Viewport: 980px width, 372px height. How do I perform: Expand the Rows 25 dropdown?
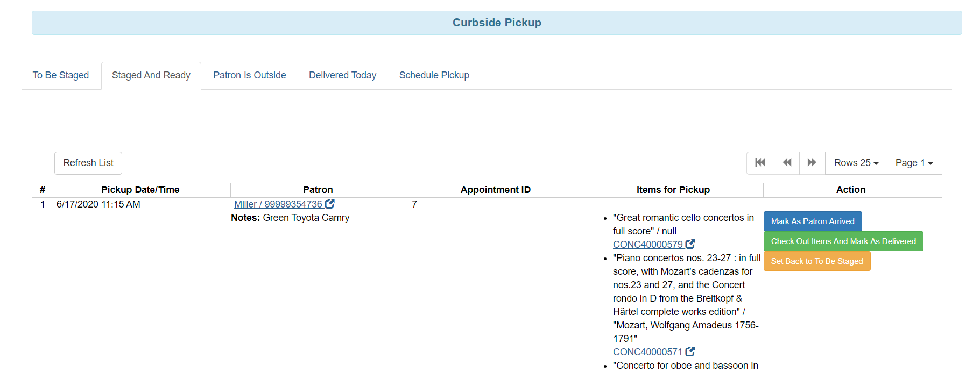856,163
